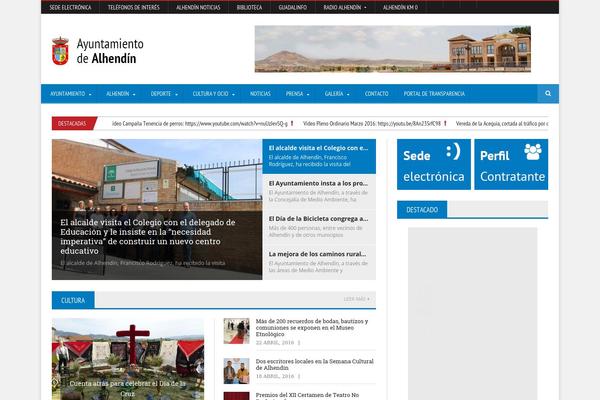
Task: Open the main slider headline about Colegio visit
Action: [x=147, y=237]
